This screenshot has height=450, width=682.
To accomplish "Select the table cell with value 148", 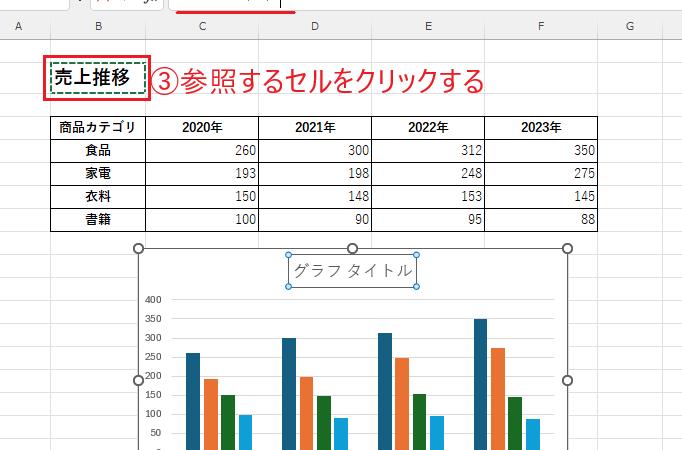I will point(315,197).
